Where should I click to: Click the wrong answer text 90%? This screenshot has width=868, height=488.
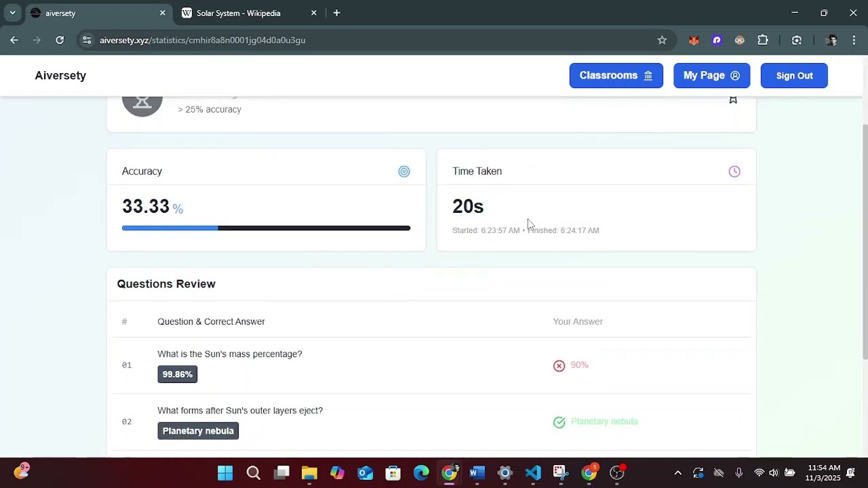[x=579, y=365]
